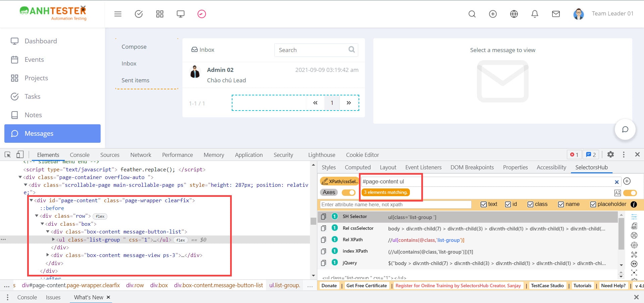This screenshot has height=303, width=644.
Task: Uncheck the id attribute checkbox
Action: pos(508,204)
